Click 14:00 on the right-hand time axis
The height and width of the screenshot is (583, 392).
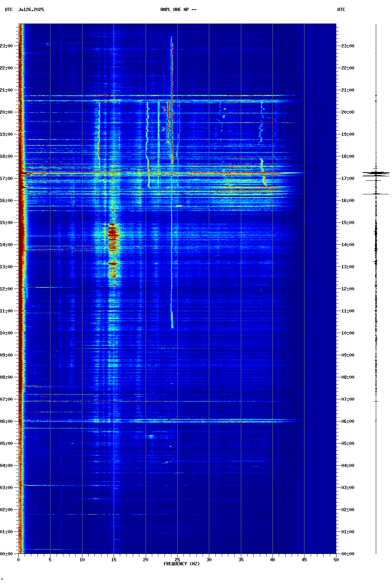348,245
